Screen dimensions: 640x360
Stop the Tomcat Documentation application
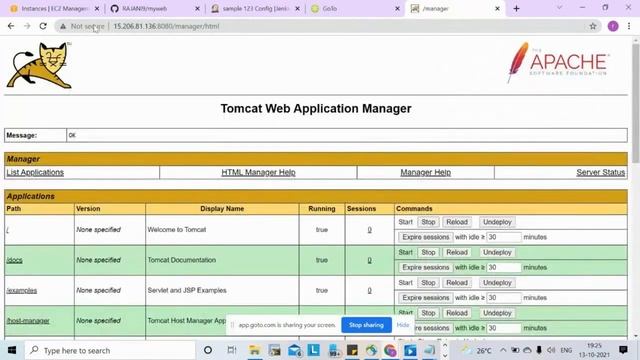[428, 253]
